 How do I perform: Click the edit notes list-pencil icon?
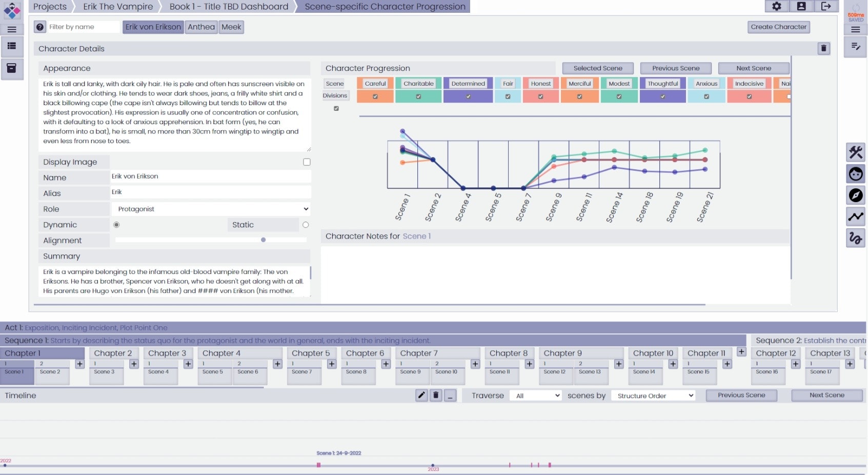point(855,47)
